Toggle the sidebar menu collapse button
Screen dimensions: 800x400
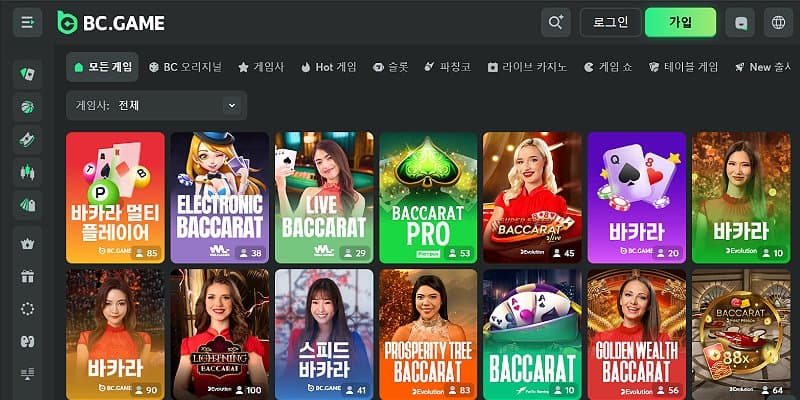27,22
